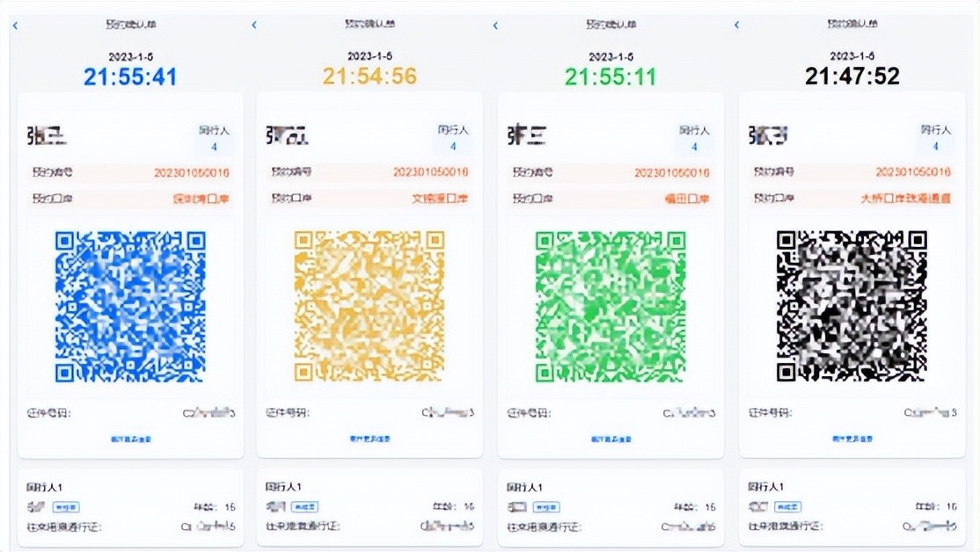Click the green 21:55:11 time display
This screenshot has height=552, width=980.
[611, 76]
